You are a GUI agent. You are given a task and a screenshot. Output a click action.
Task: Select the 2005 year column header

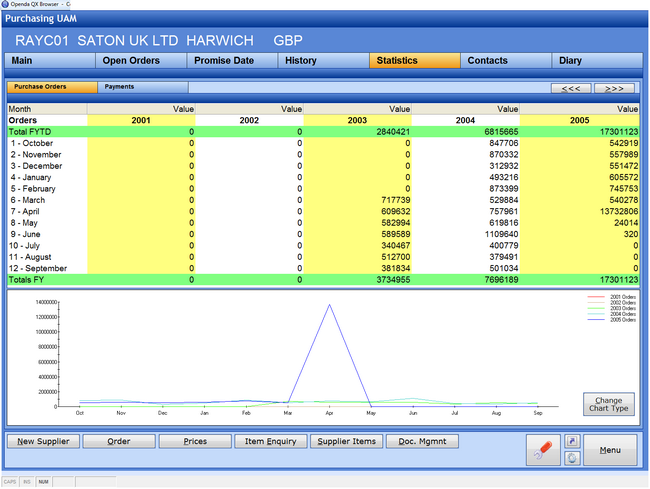(x=579, y=120)
